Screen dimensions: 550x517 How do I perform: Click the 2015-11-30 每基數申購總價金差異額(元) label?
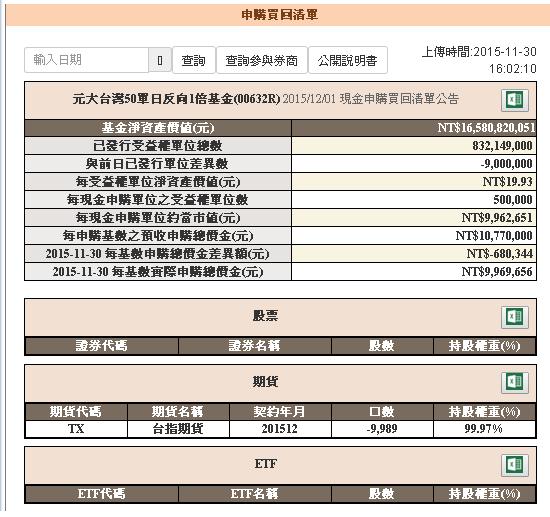pyautogui.click(x=158, y=254)
